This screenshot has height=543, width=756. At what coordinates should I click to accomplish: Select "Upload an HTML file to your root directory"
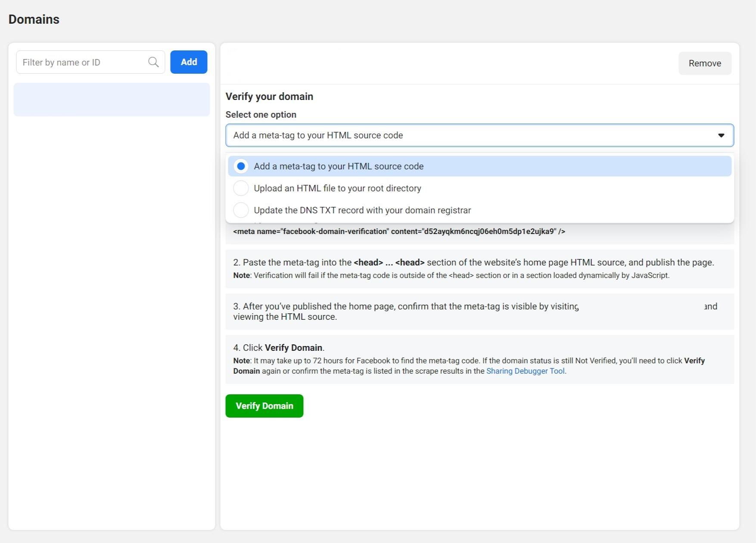pos(241,188)
